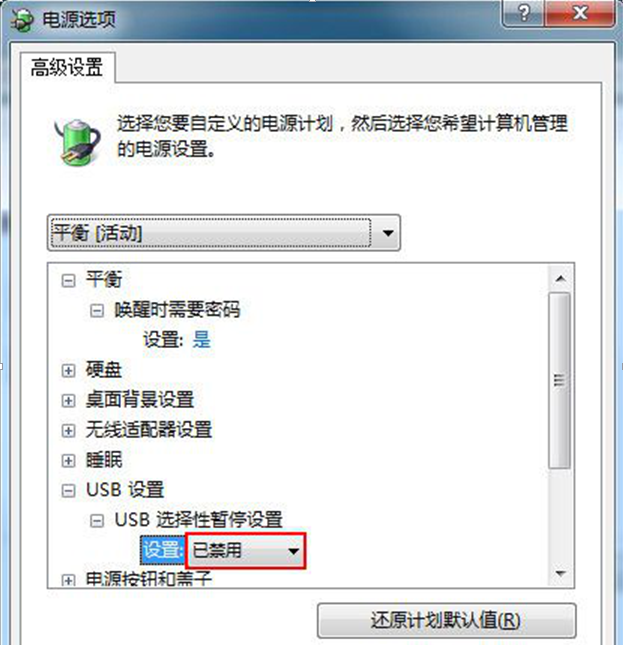The image size is (623, 645).
Task: Collapse the USB 设置 node
Action: (68, 490)
